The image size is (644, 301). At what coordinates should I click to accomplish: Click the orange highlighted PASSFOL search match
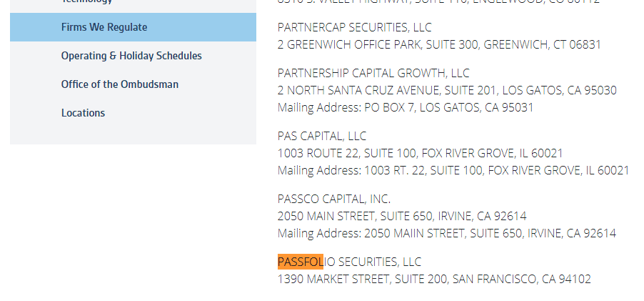tap(301, 262)
